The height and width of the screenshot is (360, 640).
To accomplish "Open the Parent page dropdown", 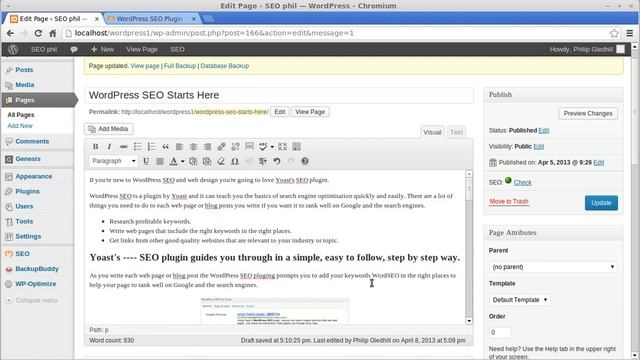I will tap(553, 267).
